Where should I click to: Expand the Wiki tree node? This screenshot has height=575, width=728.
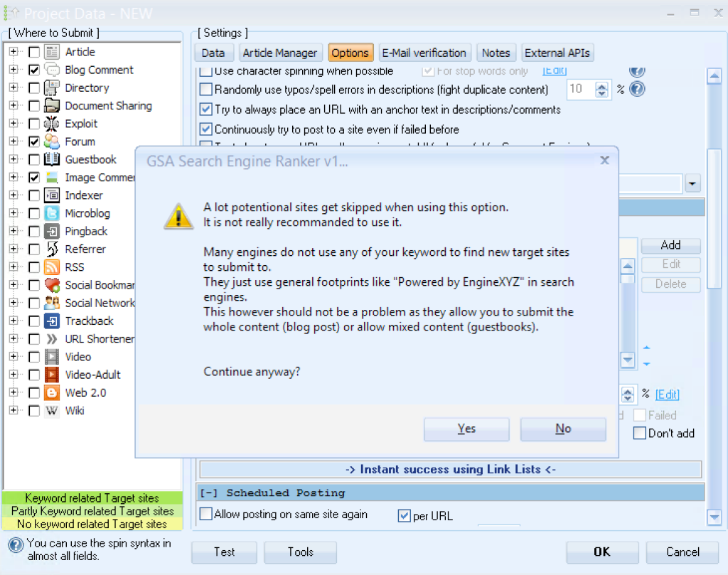[14, 411]
